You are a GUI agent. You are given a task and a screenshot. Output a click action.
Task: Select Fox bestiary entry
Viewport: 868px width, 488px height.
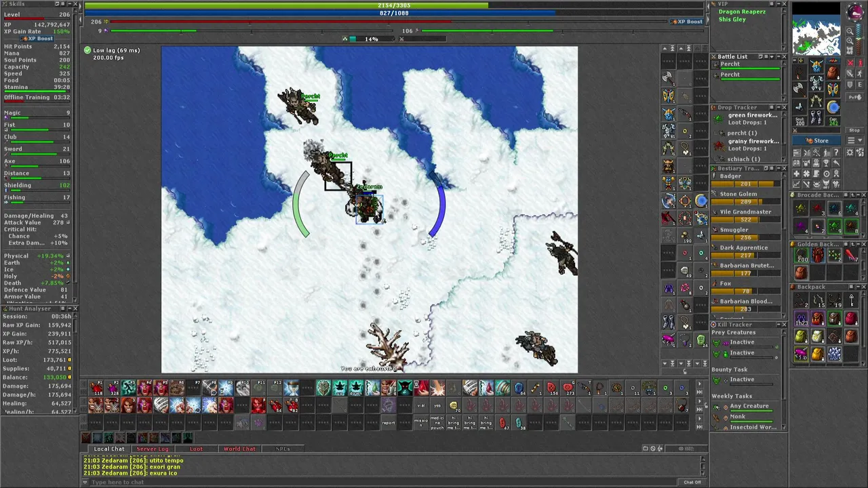[x=745, y=287]
